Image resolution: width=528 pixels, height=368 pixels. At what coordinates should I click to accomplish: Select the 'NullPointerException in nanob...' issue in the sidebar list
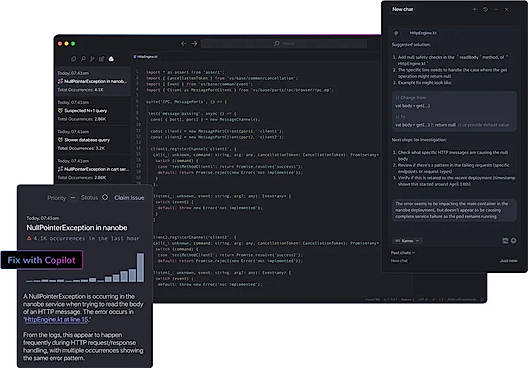[93, 81]
